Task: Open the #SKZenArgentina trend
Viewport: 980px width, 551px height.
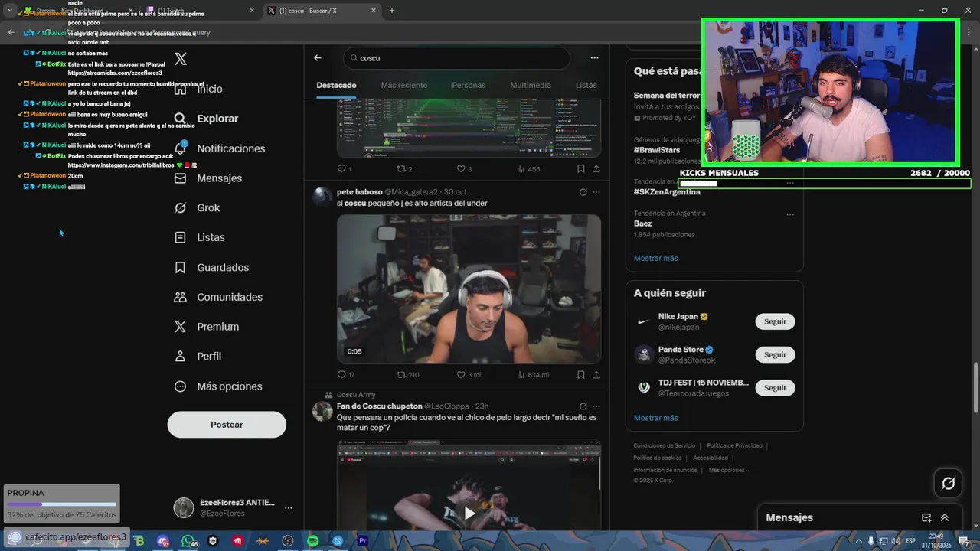Action: coord(667,192)
